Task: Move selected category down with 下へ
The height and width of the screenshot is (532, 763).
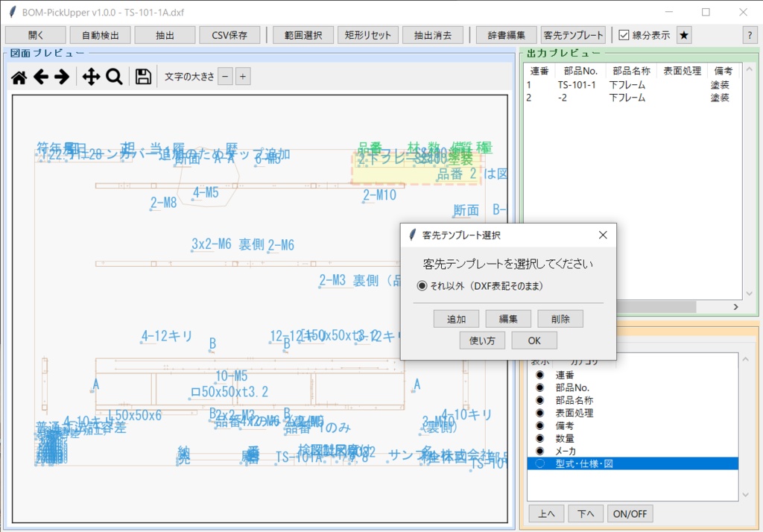Action: pos(586,513)
